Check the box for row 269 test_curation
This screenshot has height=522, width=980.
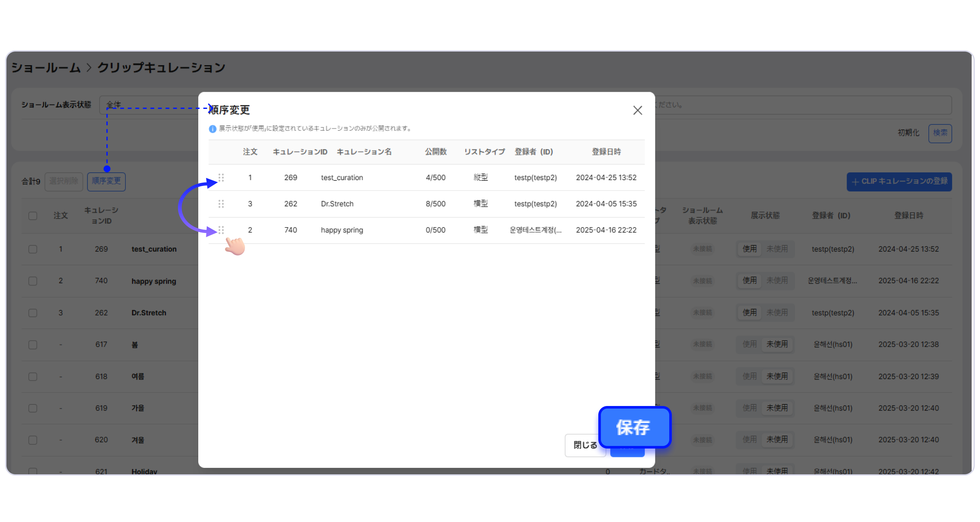33,249
